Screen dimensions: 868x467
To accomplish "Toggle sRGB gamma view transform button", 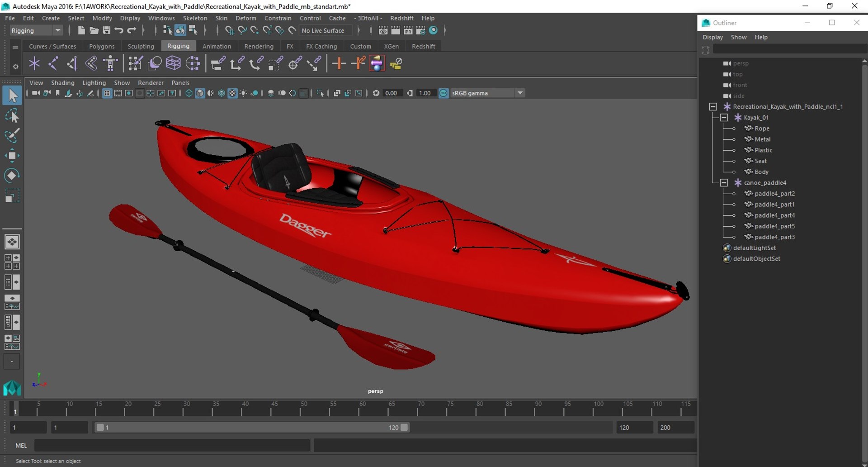I will tap(443, 93).
